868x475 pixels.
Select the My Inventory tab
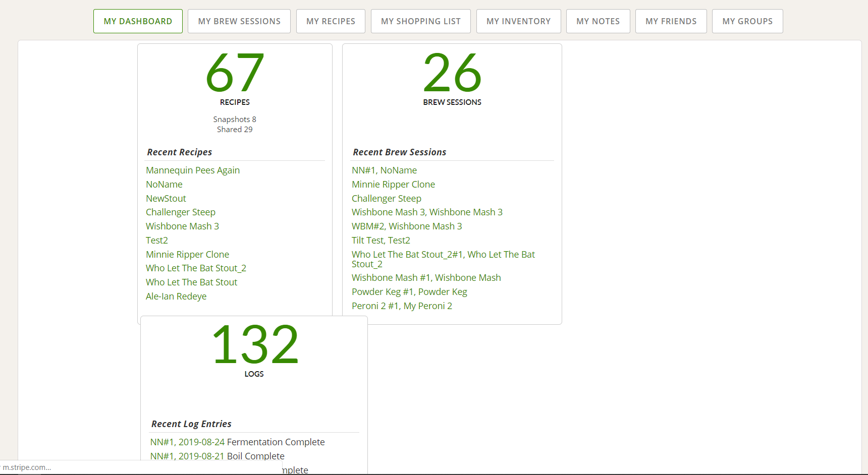[518, 21]
